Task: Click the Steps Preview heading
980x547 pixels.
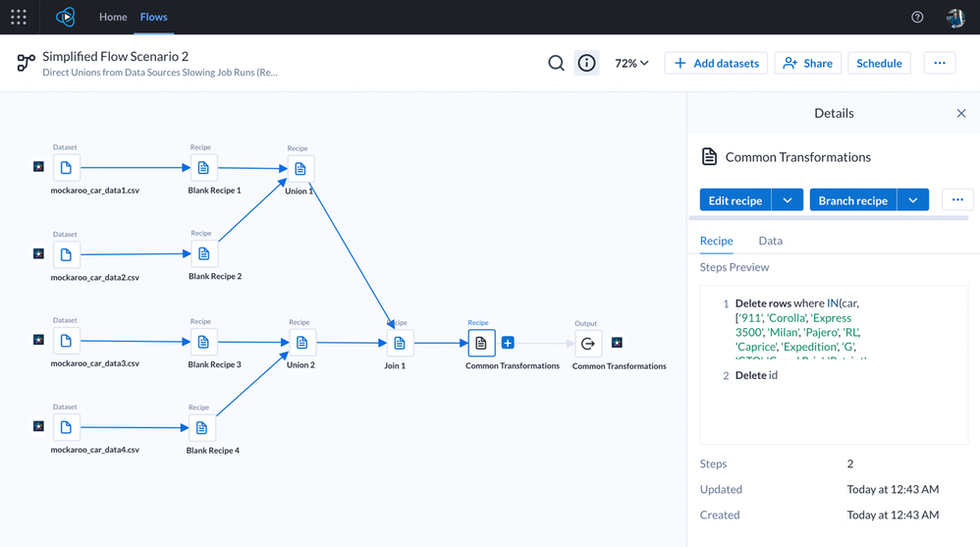Action: [735, 267]
